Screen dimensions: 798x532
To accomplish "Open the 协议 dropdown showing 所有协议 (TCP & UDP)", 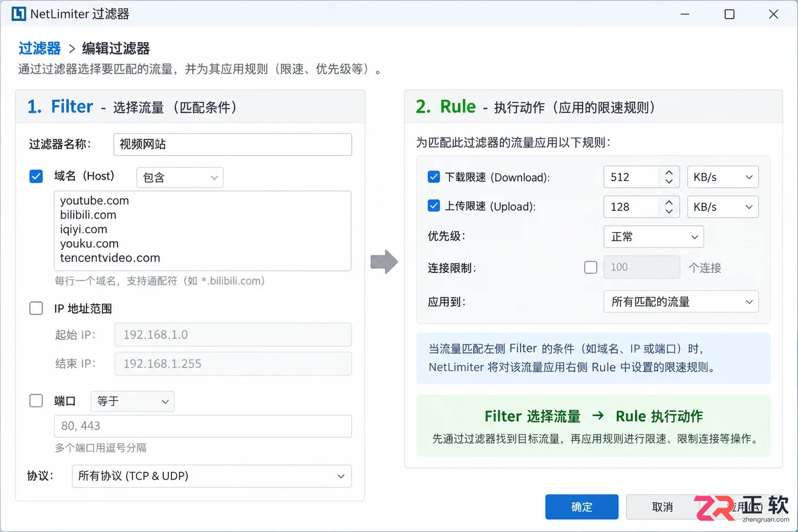I will (x=212, y=476).
